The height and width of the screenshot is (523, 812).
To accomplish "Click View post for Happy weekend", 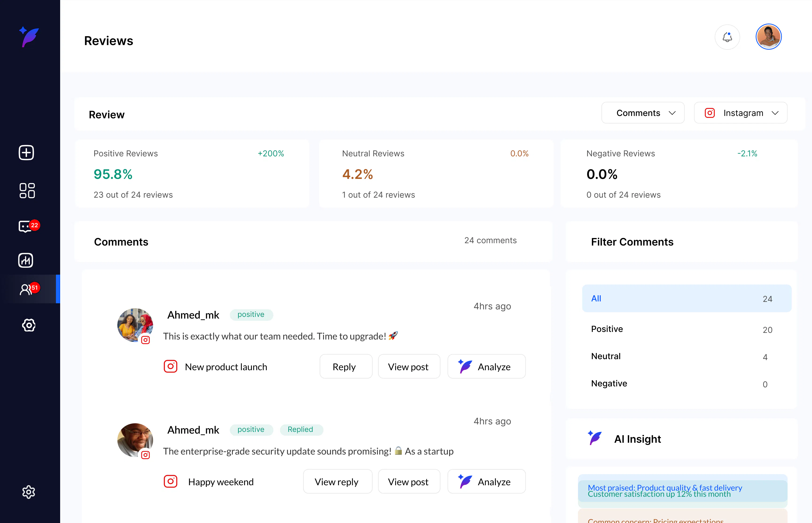I will pos(409,481).
